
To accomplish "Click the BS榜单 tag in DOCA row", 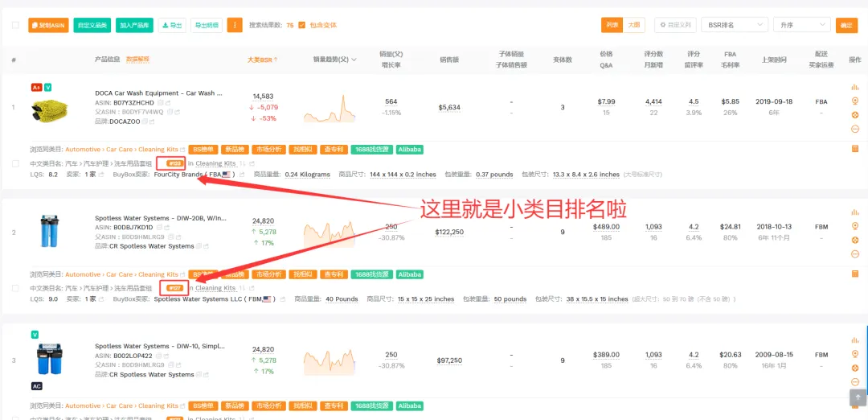I will [203, 150].
